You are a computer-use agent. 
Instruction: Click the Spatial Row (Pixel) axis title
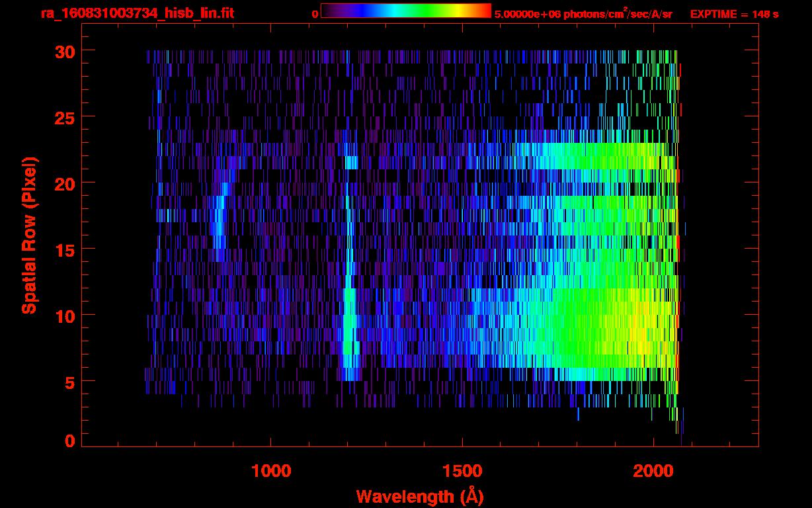coord(28,235)
